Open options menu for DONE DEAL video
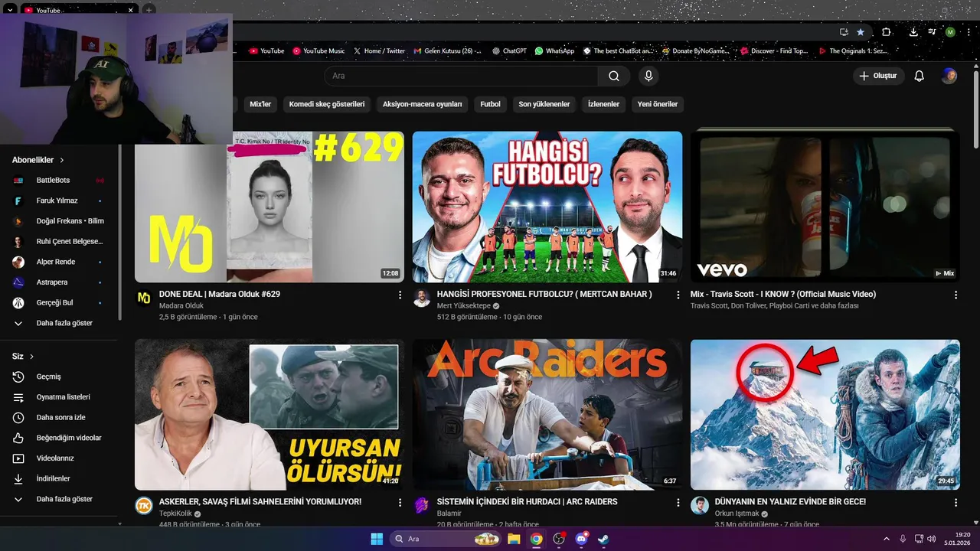The width and height of the screenshot is (980, 551). (x=400, y=295)
